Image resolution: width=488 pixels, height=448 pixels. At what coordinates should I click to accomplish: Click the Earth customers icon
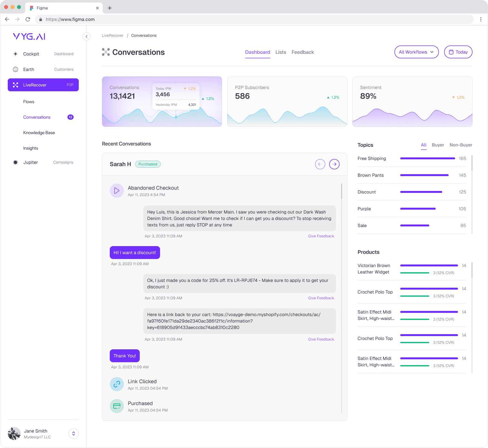point(15,69)
